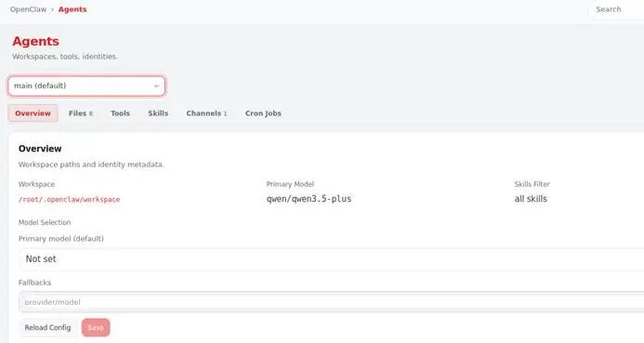Click the 'Workspace' label
Screen dimensions: 644x343
pos(36,184)
